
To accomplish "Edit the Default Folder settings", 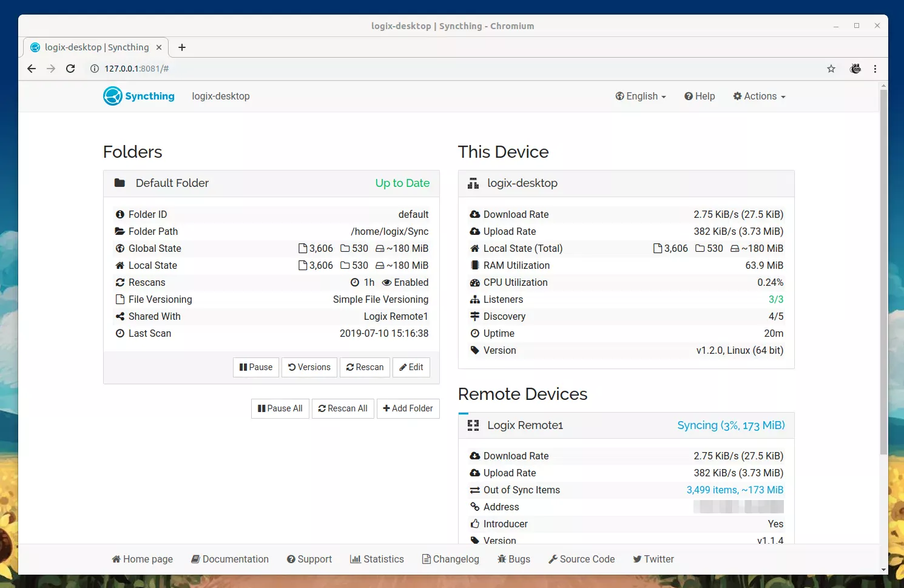I will [x=411, y=367].
